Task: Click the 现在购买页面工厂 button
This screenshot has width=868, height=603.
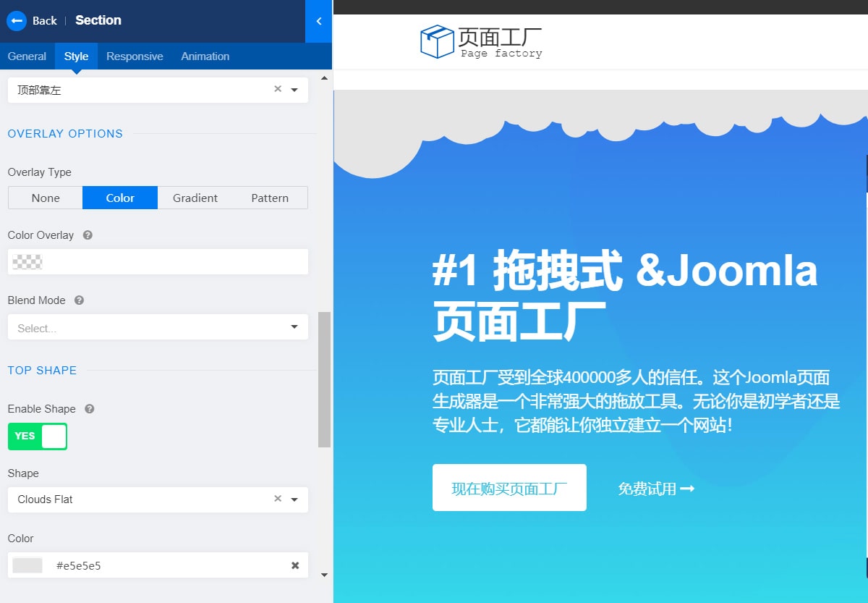Action: point(509,488)
